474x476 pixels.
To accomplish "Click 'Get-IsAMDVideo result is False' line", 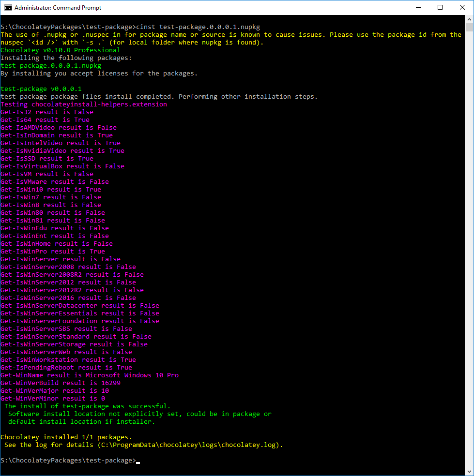I will tap(59, 128).
